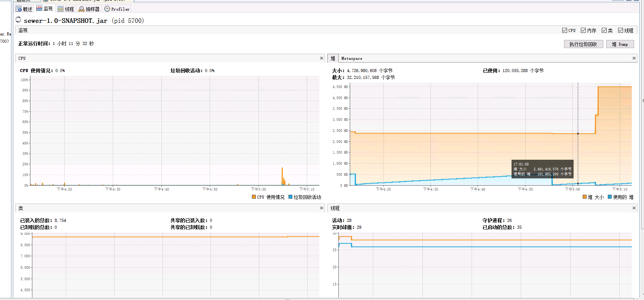Image resolution: width=644 pixels, height=300 pixels.
Task: Click the sewer-1.0-SNAPSHOT.jar (pid 5700) title
Action: point(84,21)
